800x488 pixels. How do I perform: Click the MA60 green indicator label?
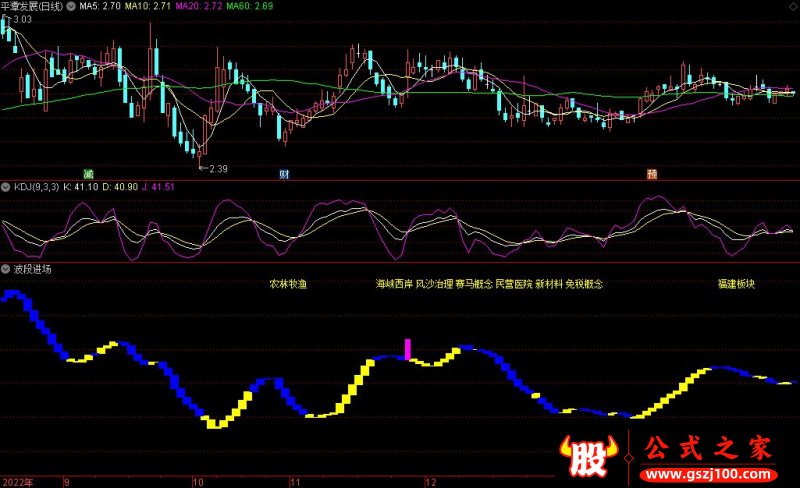click(248, 6)
